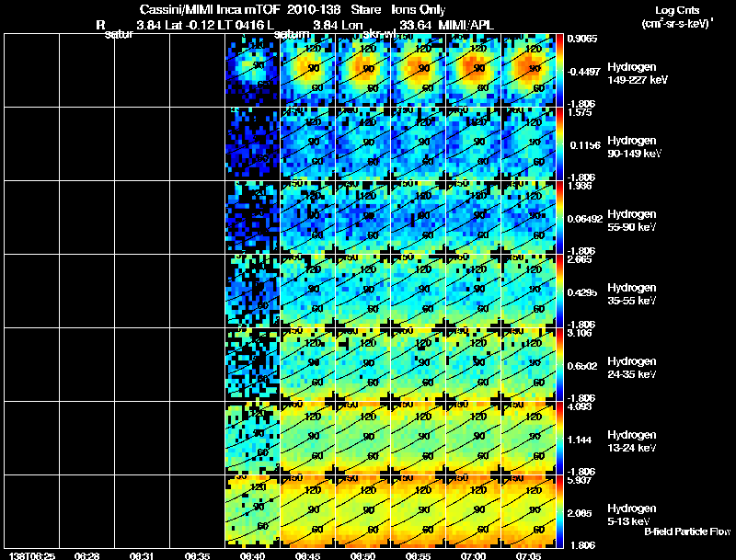Pick the 'Hydrogen 35-55 keV' row label

click(632, 294)
